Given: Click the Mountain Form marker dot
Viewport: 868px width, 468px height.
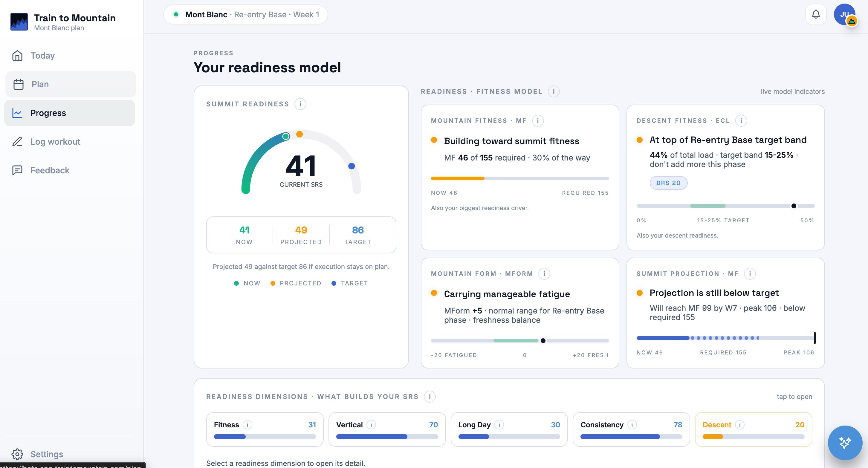Looking at the screenshot, I should (543, 341).
